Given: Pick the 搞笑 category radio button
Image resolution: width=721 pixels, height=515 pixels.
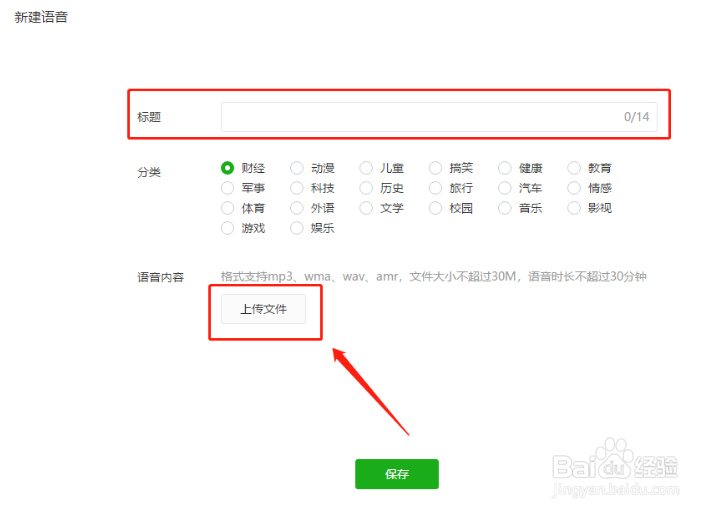Looking at the screenshot, I should pos(435,168).
